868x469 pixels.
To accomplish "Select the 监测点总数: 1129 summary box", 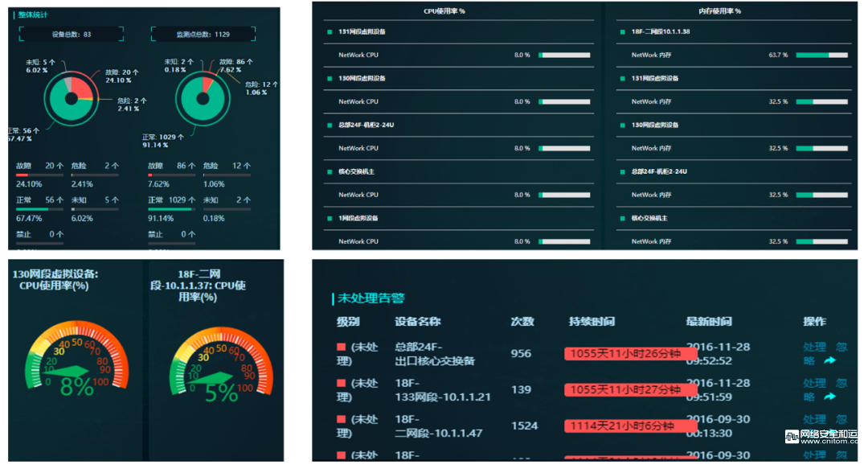I will [203, 35].
